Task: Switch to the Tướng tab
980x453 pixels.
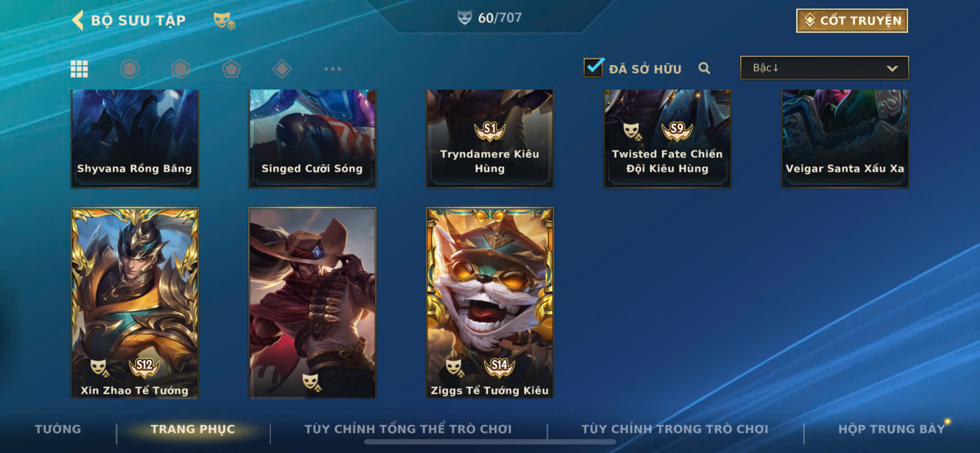Action: [58, 429]
